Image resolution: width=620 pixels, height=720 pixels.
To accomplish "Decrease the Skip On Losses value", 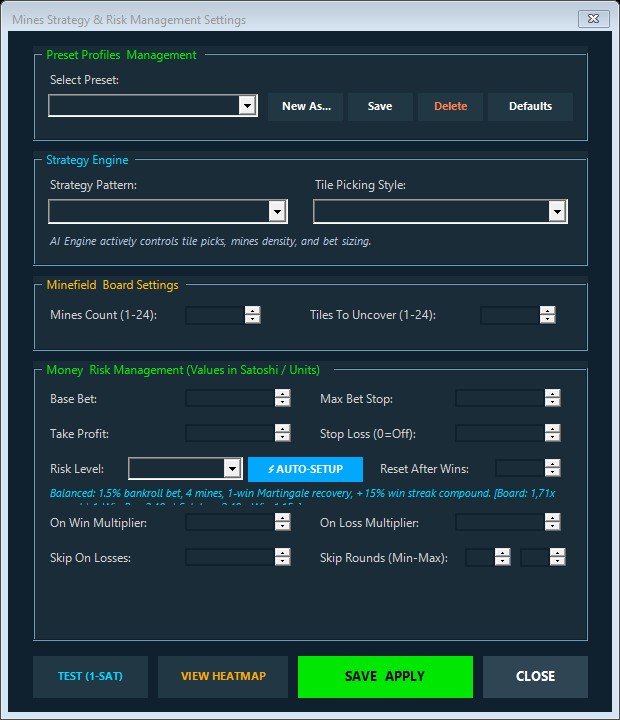I will pyautogui.click(x=282, y=561).
